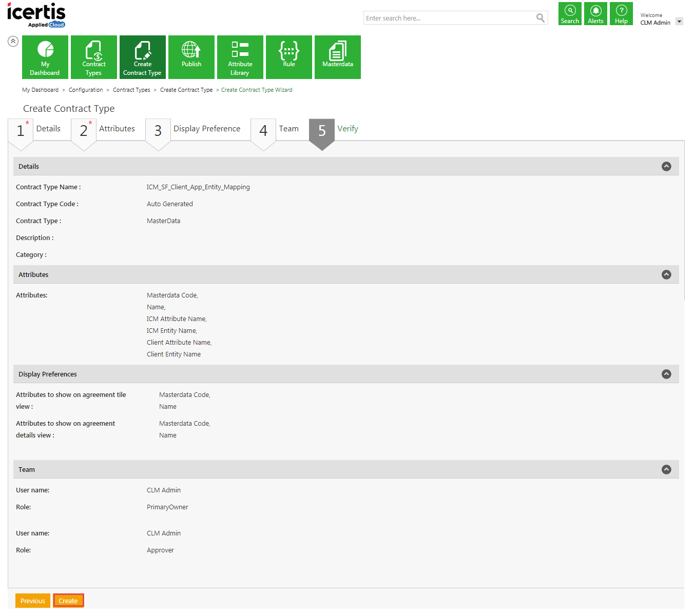Image resolution: width=694 pixels, height=616 pixels.
Task: Select the Create Contract Type tile
Action: [x=143, y=57]
